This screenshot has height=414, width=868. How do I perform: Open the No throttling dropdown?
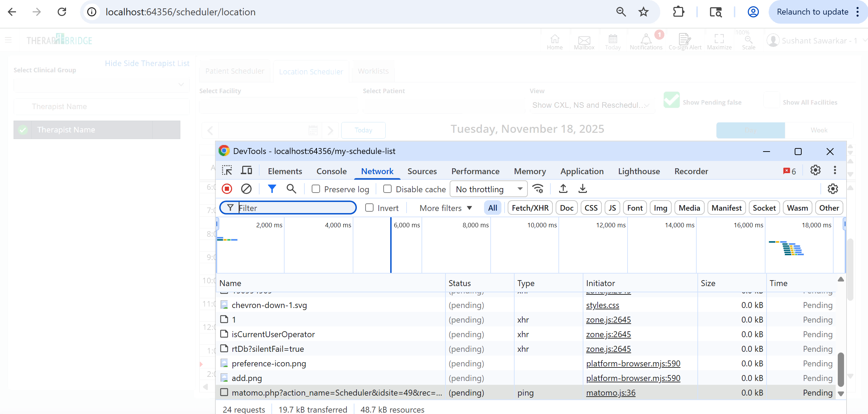click(x=488, y=189)
